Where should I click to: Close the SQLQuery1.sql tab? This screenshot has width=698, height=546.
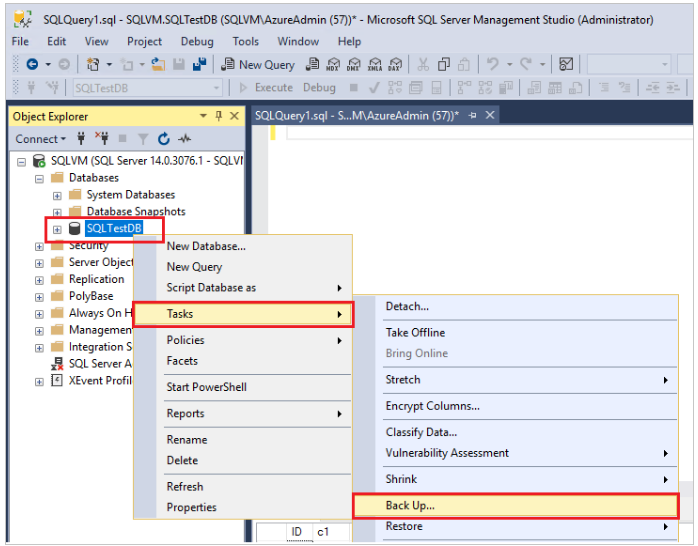(x=490, y=116)
